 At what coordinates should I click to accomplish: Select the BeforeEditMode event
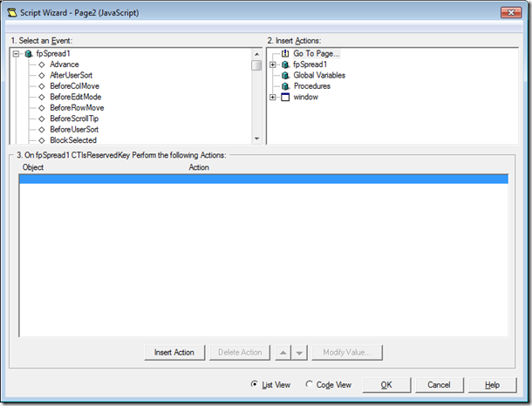click(x=75, y=97)
